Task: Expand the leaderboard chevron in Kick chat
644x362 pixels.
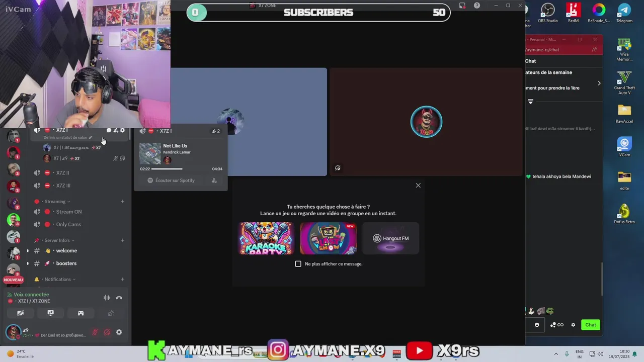Action: [599, 83]
